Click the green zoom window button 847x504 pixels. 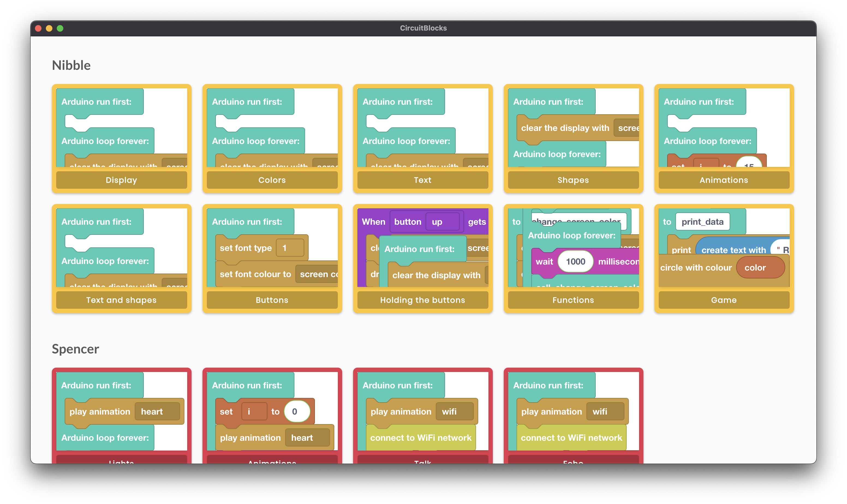tap(60, 28)
